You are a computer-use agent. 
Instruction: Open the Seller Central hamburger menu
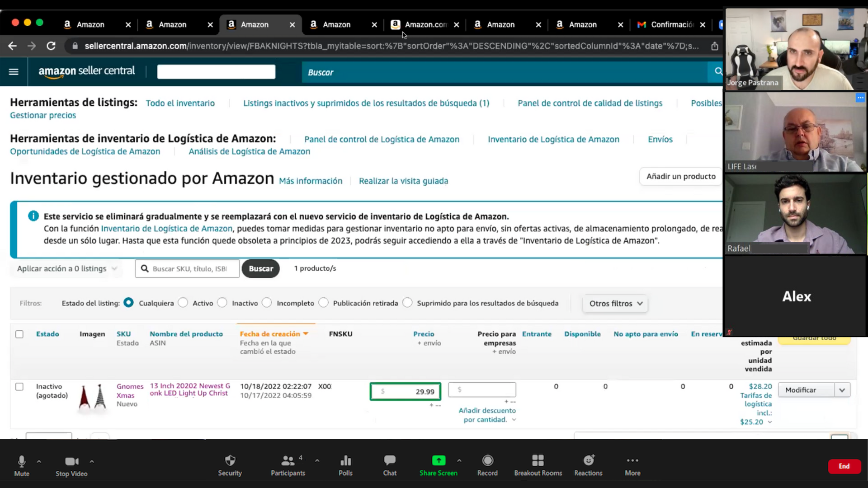[x=14, y=71]
